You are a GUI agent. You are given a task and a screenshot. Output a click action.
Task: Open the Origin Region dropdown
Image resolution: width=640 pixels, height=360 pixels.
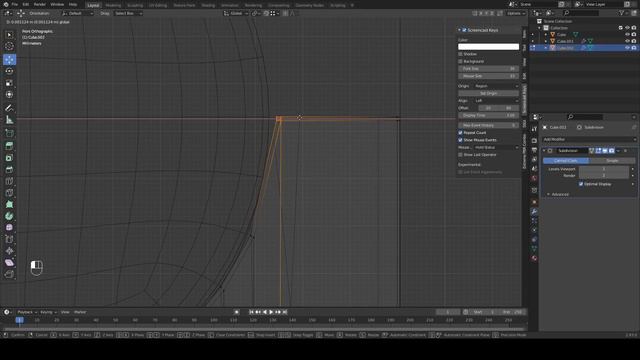point(497,86)
